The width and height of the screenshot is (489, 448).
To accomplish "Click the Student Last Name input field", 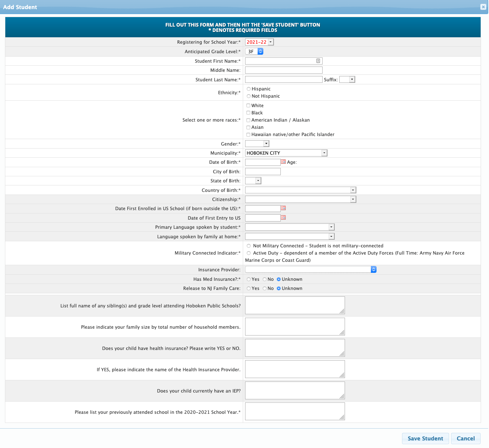I will point(283,79).
